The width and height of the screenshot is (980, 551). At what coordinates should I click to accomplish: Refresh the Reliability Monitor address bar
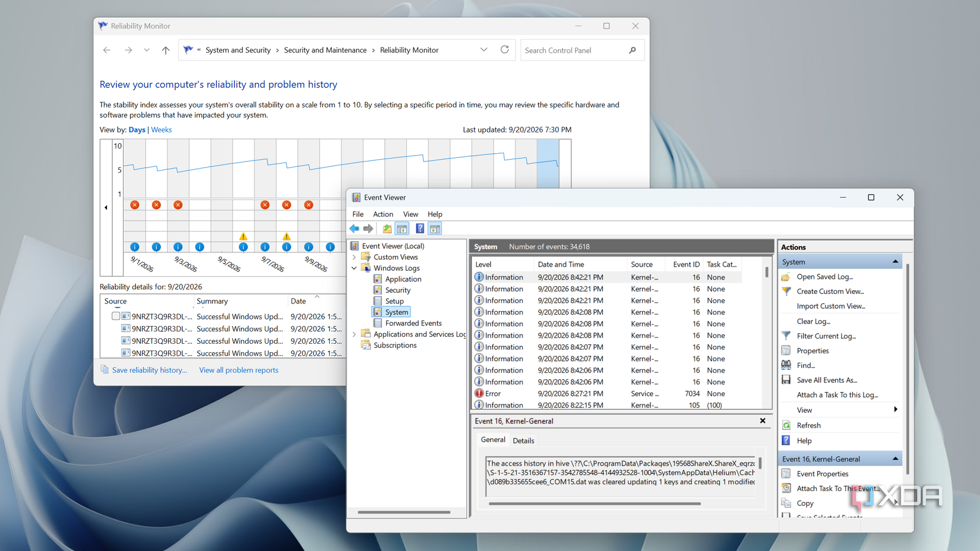[505, 50]
